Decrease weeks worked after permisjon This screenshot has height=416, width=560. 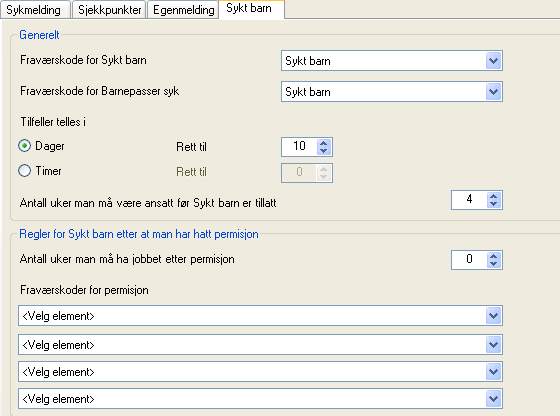coord(494,264)
